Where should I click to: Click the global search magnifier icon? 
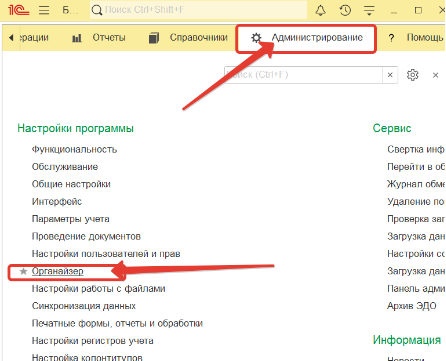97,10
